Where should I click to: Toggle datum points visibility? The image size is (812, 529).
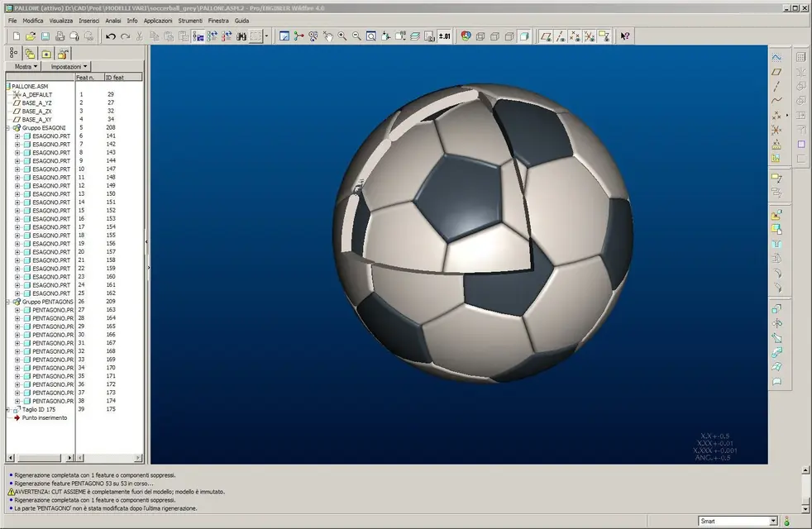[x=575, y=36]
